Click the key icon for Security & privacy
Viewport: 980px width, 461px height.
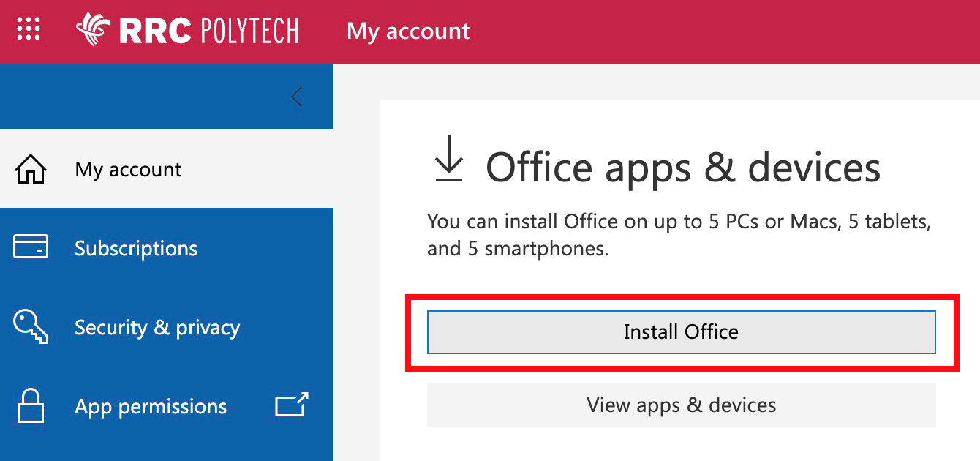click(x=31, y=327)
